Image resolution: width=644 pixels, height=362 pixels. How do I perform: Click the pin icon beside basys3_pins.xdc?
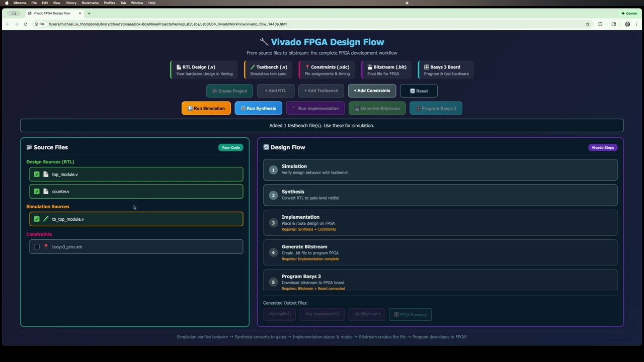click(46, 247)
